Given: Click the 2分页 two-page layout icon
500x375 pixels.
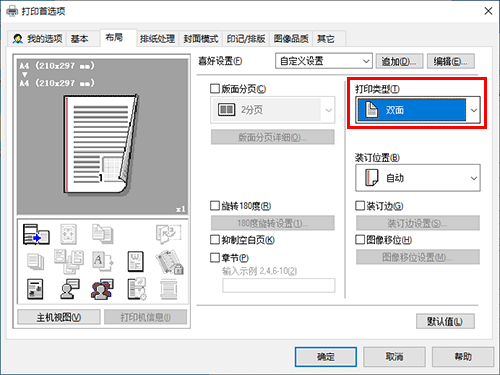Looking at the screenshot, I should 226,110.
